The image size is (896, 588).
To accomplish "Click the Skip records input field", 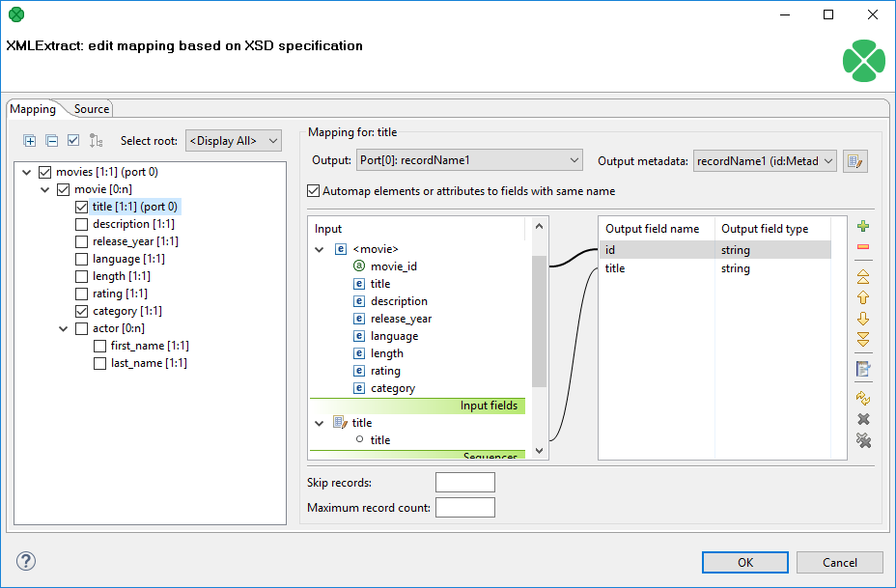I will (464, 482).
